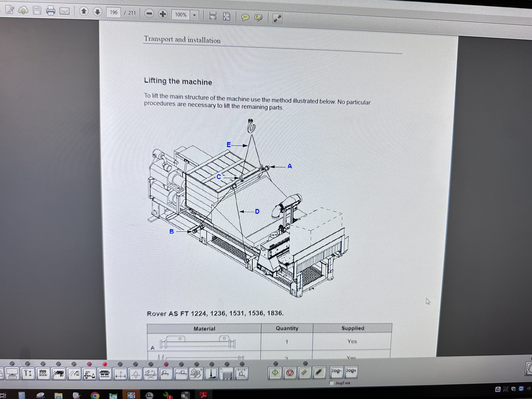The width and height of the screenshot is (532, 399).
Task: Switch PDF to full screen mode
Action: pos(277,18)
